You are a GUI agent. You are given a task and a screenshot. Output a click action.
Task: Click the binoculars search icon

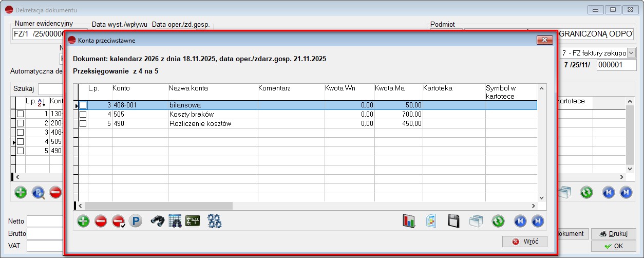[158, 222]
